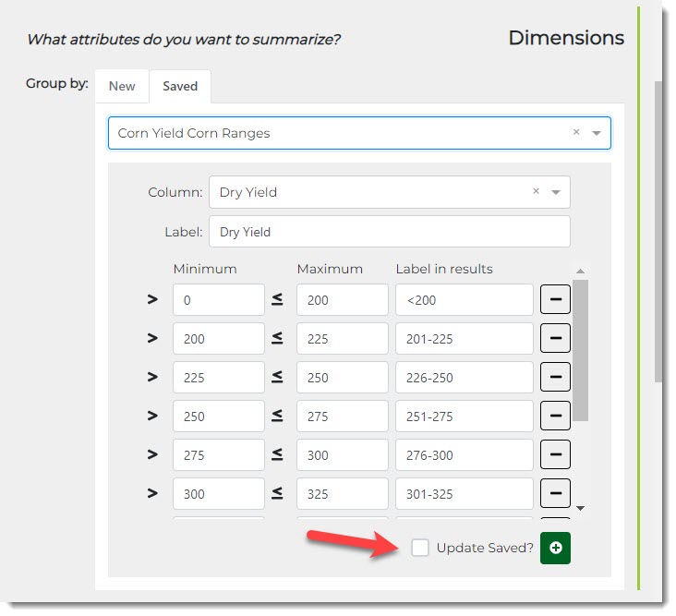Click the Maximum field with value 325
This screenshot has width=676, height=616.
tap(342, 493)
